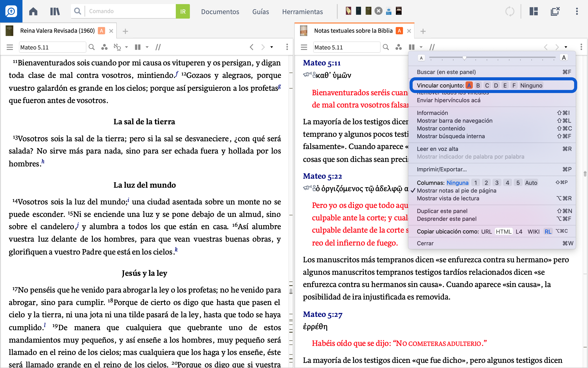Choose Duplicar este panel

coord(492,211)
